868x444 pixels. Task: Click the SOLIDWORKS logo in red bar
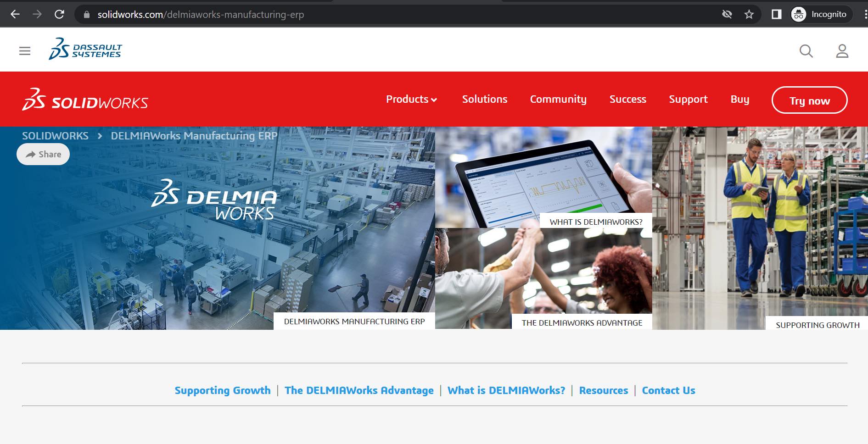85,100
